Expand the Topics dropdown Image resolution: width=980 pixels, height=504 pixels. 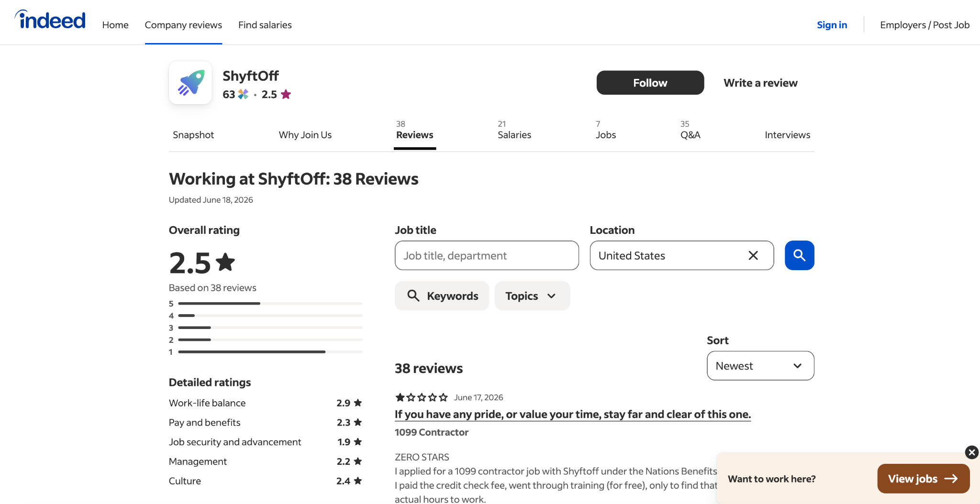532,296
